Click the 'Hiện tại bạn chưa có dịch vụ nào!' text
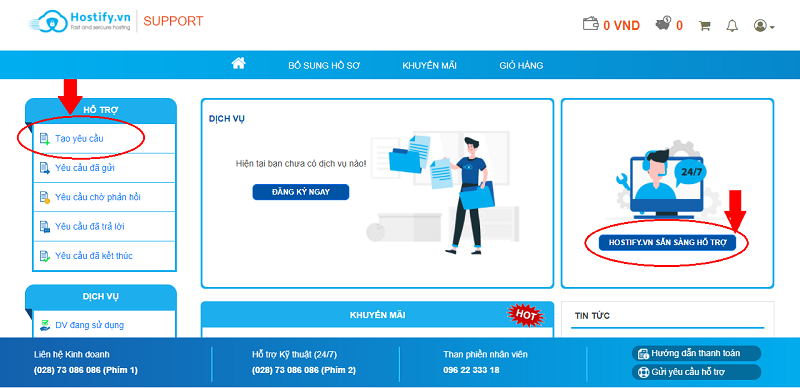 point(301,164)
